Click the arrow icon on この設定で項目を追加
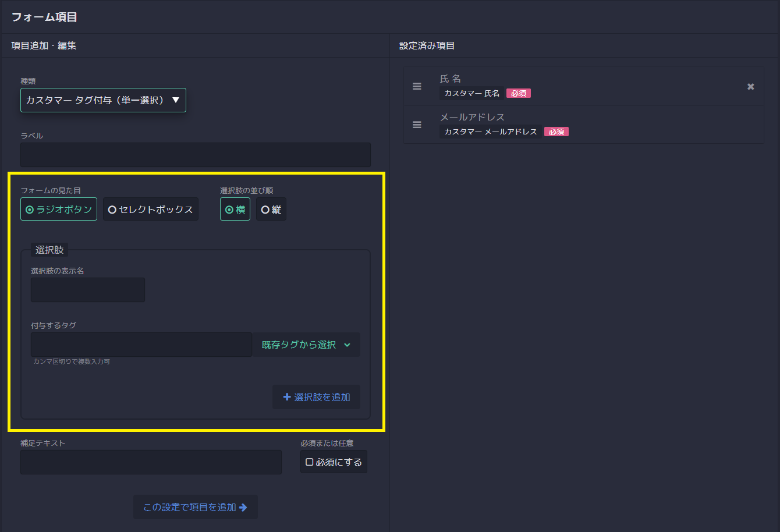Screen dimensions: 780x532 [x=245, y=506]
